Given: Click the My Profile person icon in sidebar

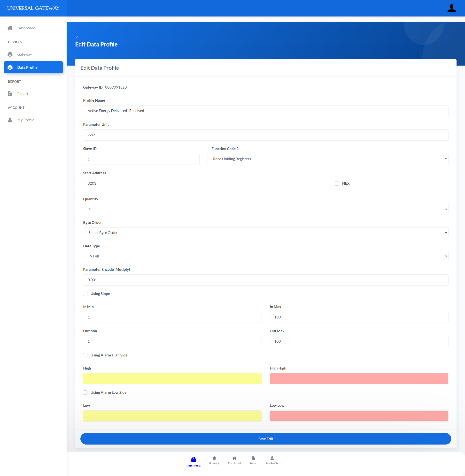Looking at the screenshot, I should click(10, 120).
